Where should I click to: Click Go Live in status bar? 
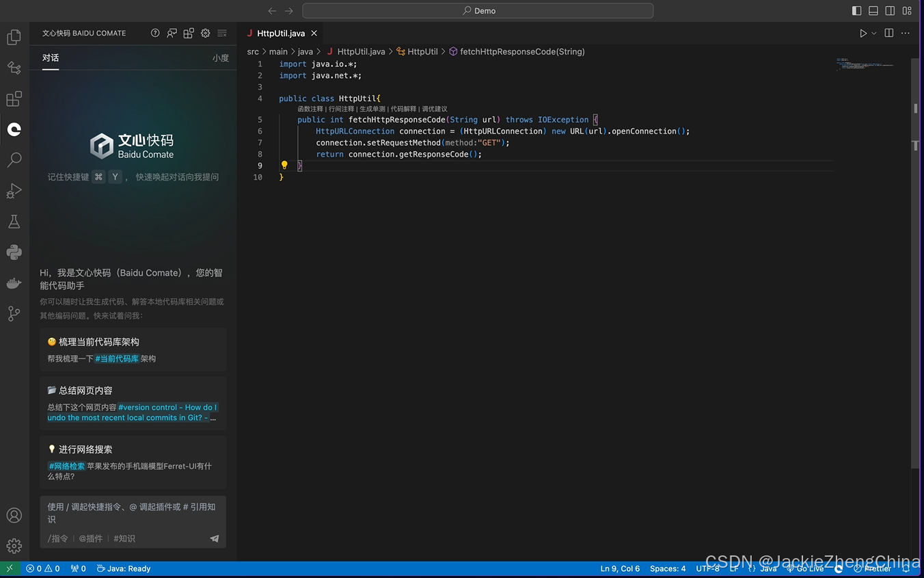[805, 568]
